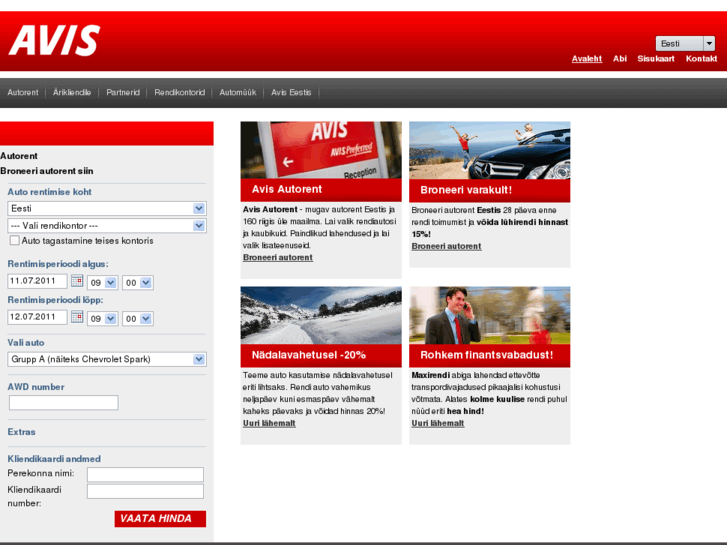Click the 'Nädalavahetusel -20%' banner heading
The image size is (727, 545).
[321, 355]
